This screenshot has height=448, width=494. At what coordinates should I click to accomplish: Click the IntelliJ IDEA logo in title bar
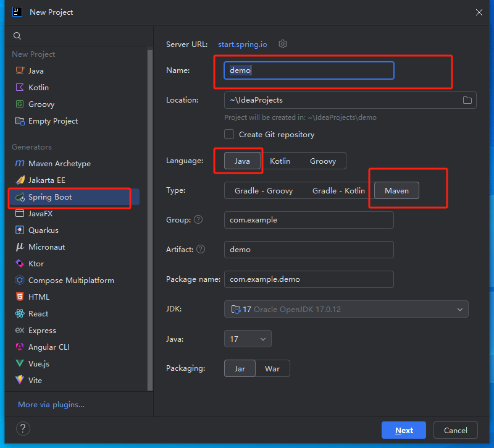[x=17, y=12]
